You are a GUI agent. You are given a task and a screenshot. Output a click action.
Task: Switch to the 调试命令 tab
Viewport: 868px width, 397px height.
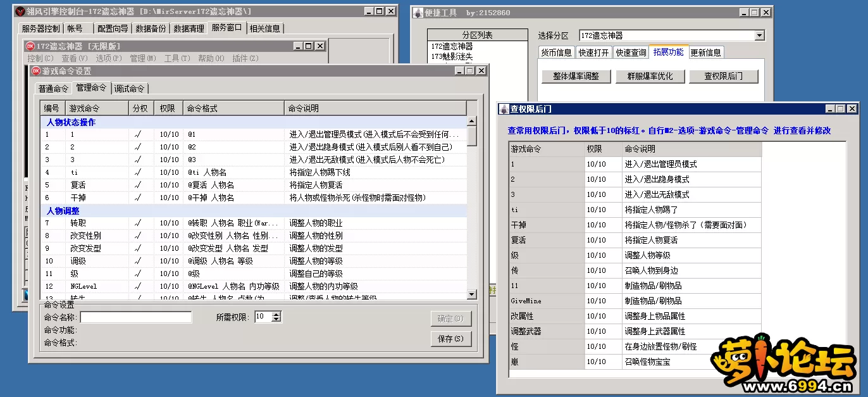pyautogui.click(x=129, y=89)
